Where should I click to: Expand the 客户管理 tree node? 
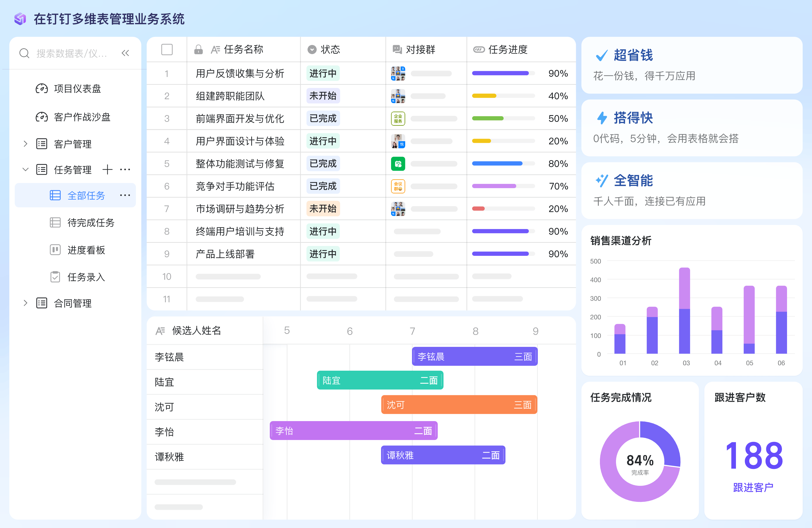25,144
